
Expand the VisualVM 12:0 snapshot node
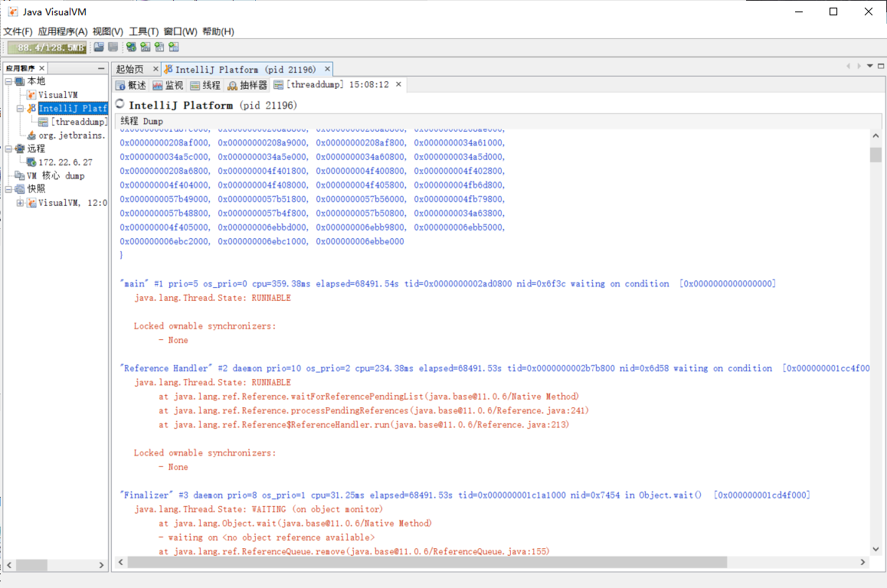click(x=20, y=203)
